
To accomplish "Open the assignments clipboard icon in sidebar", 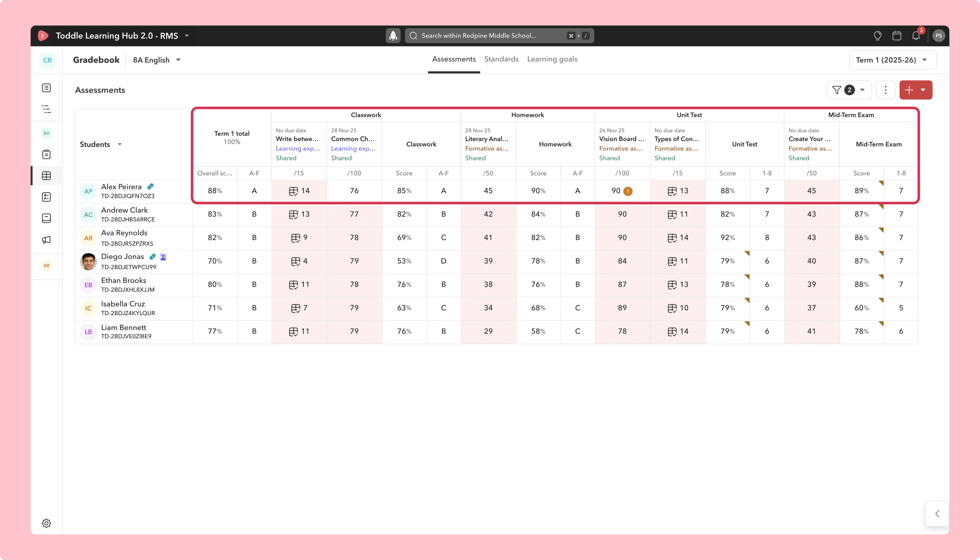I will [x=47, y=155].
